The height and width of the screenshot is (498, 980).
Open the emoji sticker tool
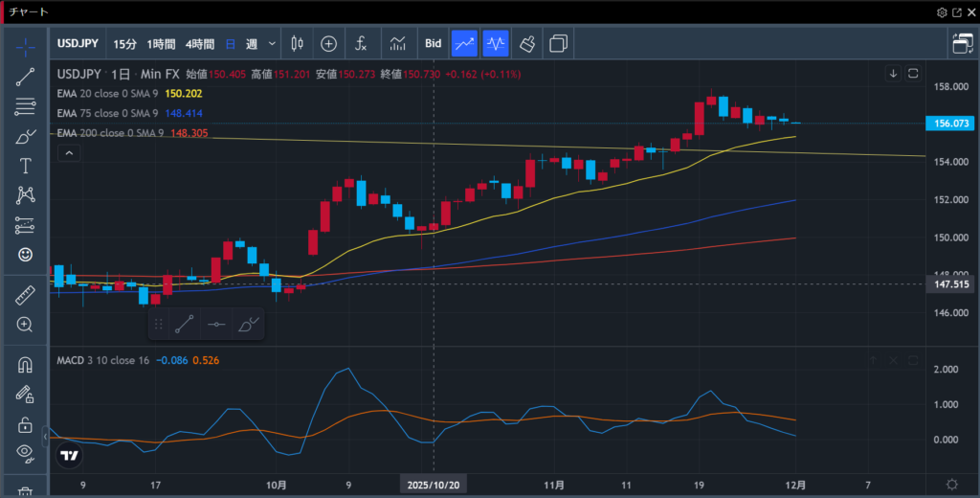pyautogui.click(x=25, y=254)
